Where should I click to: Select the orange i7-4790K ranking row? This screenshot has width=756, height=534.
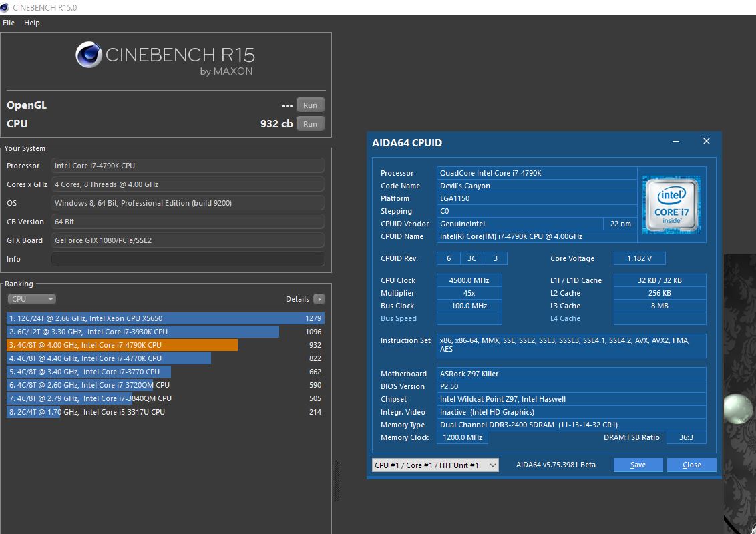(x=166, y=345)
